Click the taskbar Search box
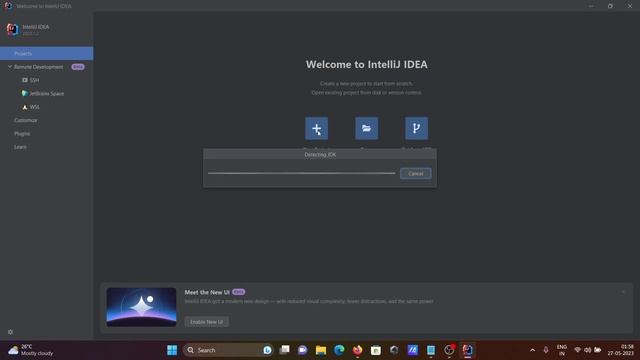This screenshot has height=360, width=640. 229,350
